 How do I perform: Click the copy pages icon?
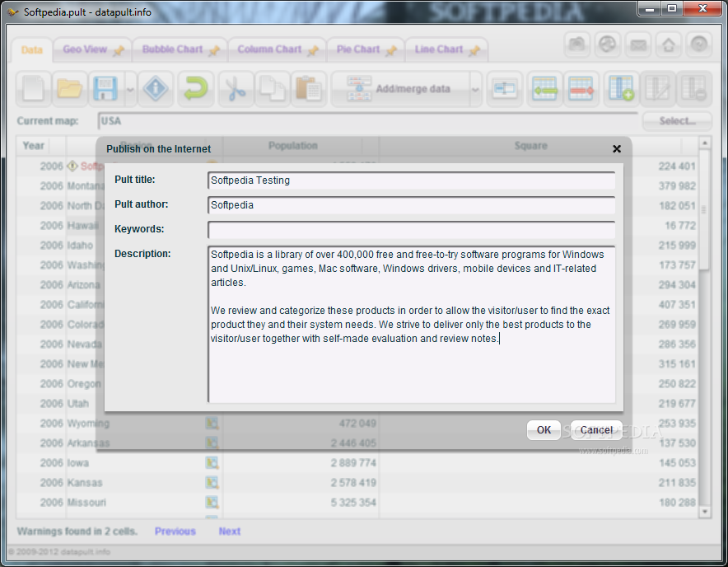tap(273, 88)
